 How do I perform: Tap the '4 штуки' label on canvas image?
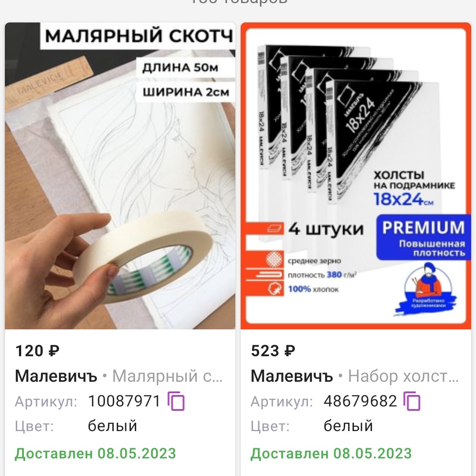coord(326,229)
